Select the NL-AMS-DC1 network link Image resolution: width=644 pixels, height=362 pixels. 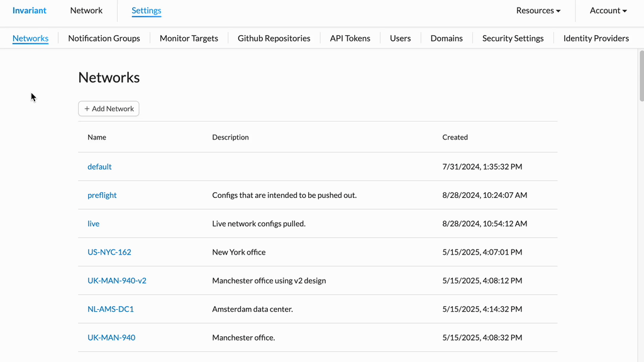[111, 309]
